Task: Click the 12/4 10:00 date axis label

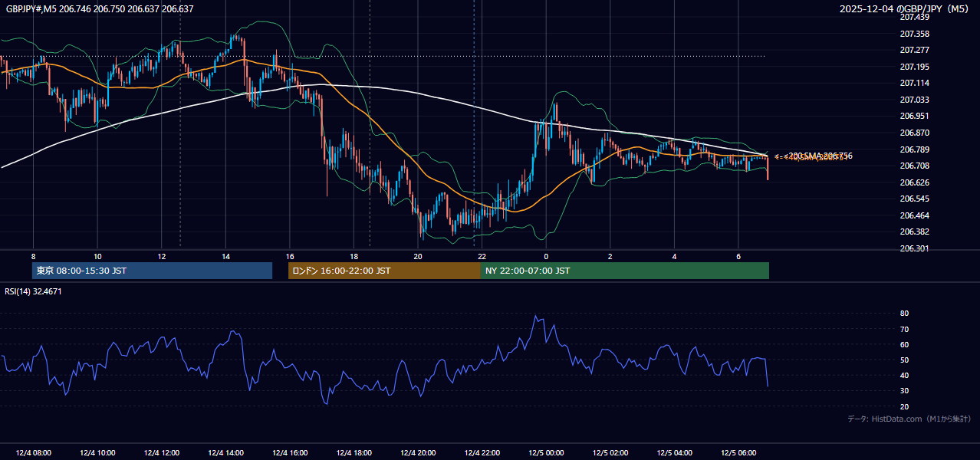Action: (97, 452)
